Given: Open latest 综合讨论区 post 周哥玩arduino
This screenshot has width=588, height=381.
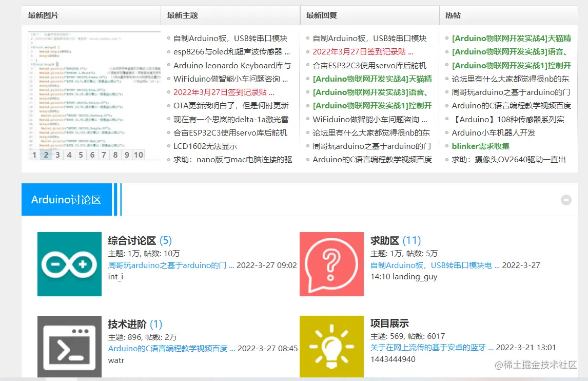Looking at the screenshot, I should point(171,265).
